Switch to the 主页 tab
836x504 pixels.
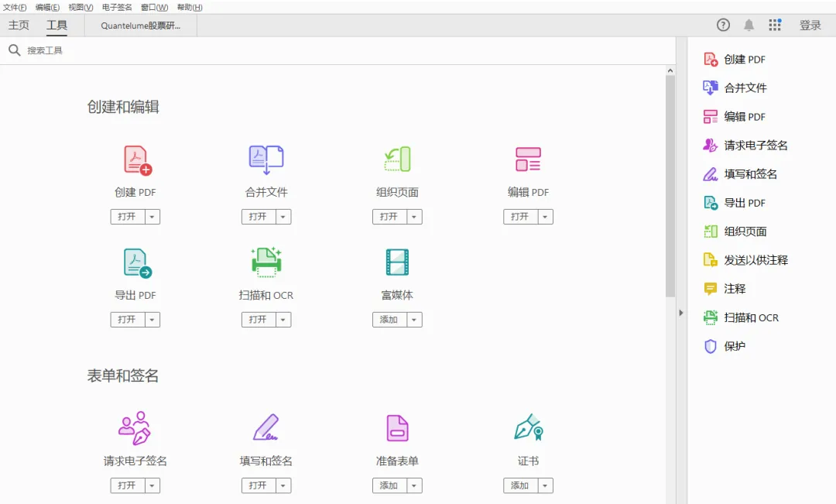click(19, 25)
